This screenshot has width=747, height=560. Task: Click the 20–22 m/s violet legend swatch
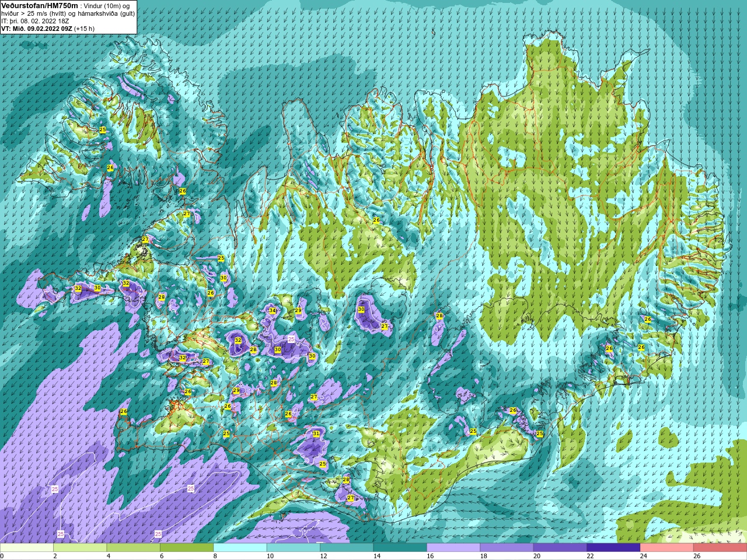[x=560, y=548]
